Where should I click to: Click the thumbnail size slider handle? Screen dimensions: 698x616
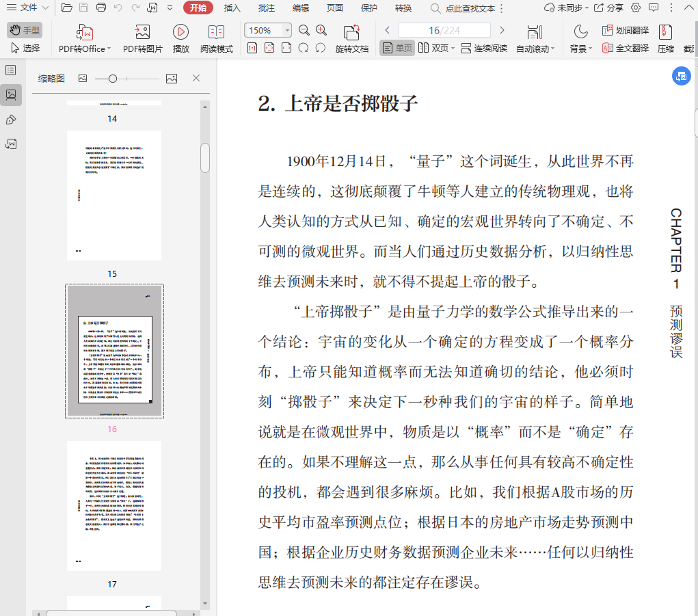113,79
